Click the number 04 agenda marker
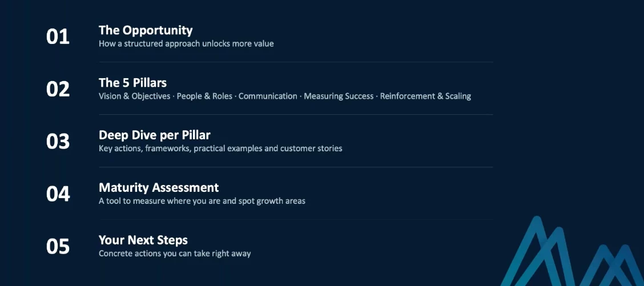Viewport: 644px width, 286px height. click(x=58, y=194)
